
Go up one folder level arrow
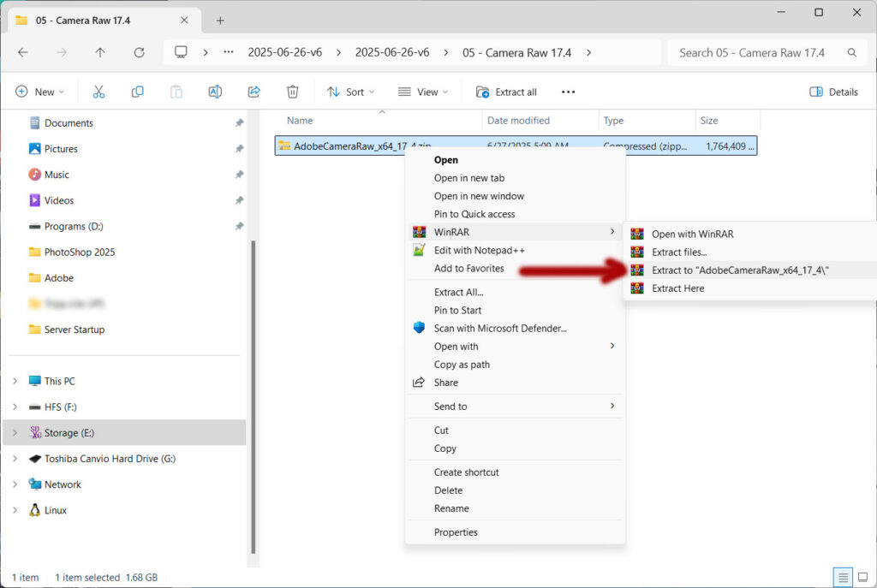pos(100,52)
